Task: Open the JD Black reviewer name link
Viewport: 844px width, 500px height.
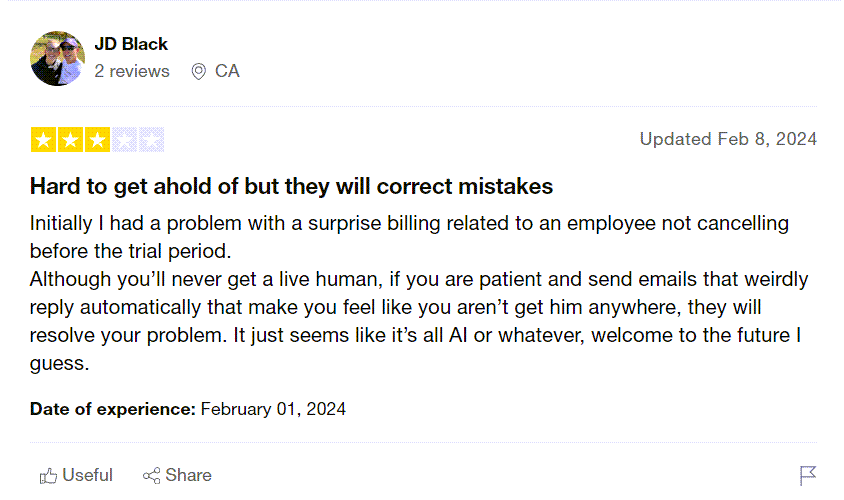Action: coord(131,44)
